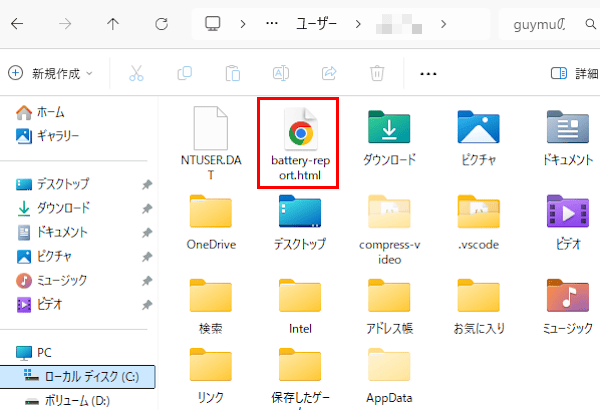Viewport: 600px width, 410px height.
Task: Open the ユーザー breadcrumb folder
Action: pyautogui.click(x=316, y=24)
